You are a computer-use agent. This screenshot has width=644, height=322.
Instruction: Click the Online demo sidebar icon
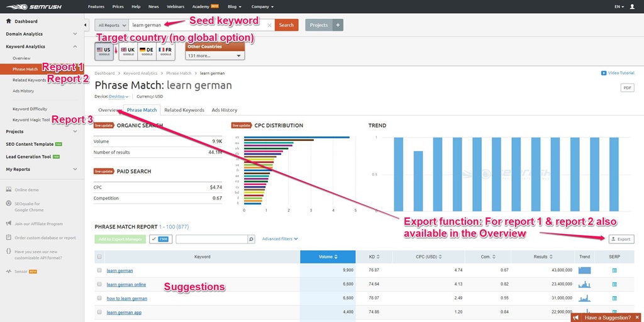tap(9, 190)
